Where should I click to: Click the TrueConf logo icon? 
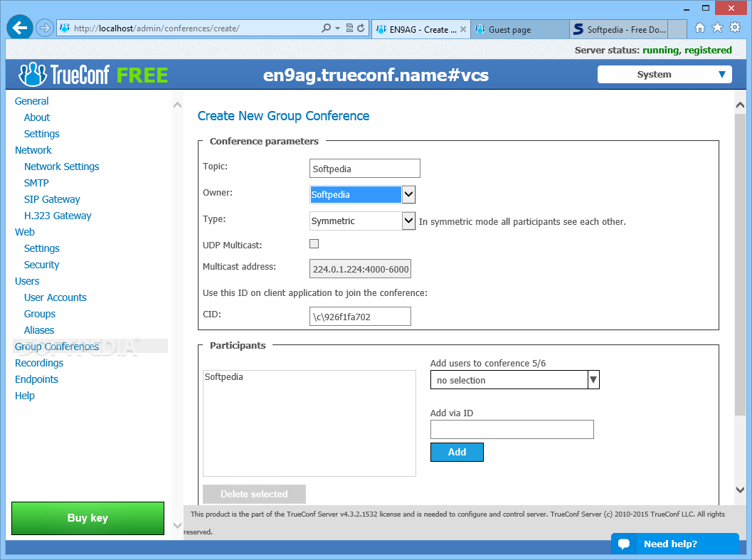(32, 75)
